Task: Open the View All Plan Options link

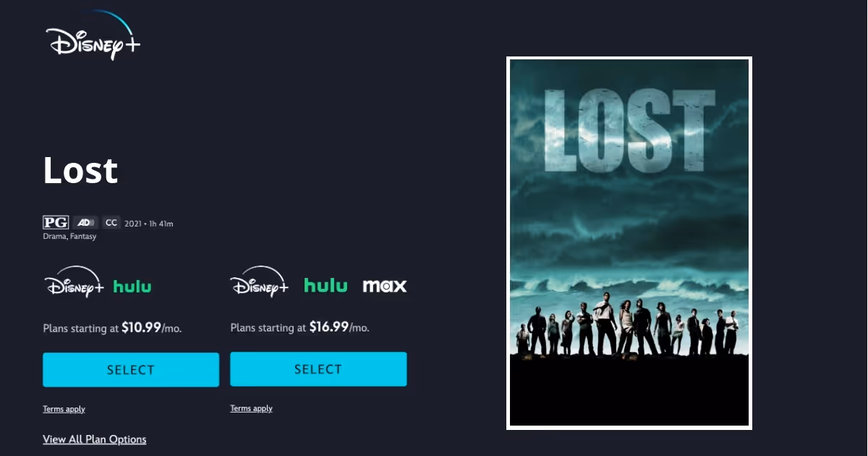Action: 95,439
